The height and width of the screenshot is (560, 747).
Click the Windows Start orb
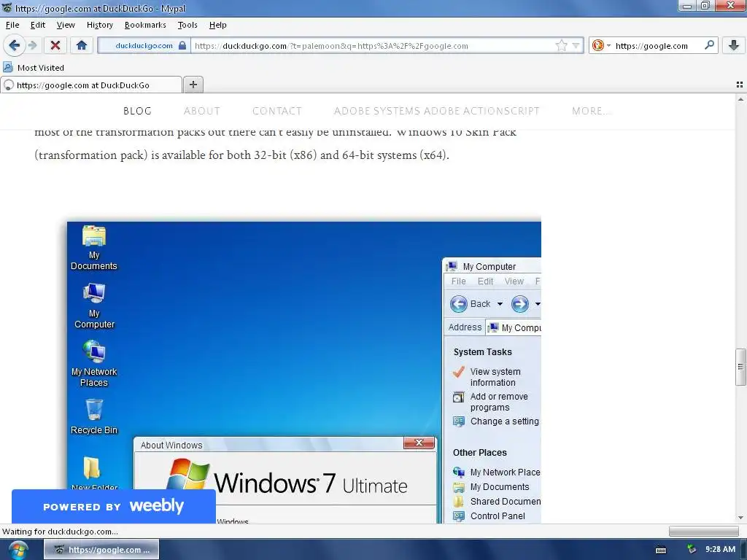pyautogui.click(x=18, y=550)
